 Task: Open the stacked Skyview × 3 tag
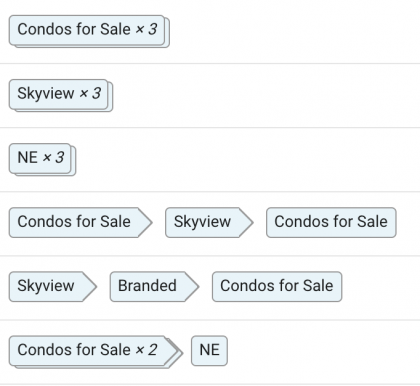pos(61,95)
